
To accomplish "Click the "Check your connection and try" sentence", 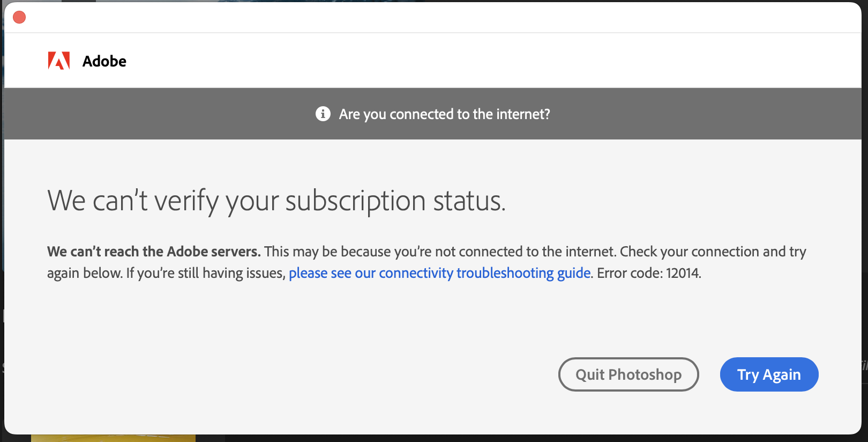I will click(x=713, y=252).
